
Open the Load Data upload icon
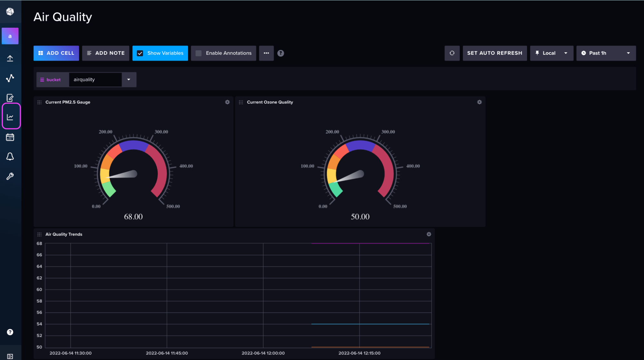(10, 58)
